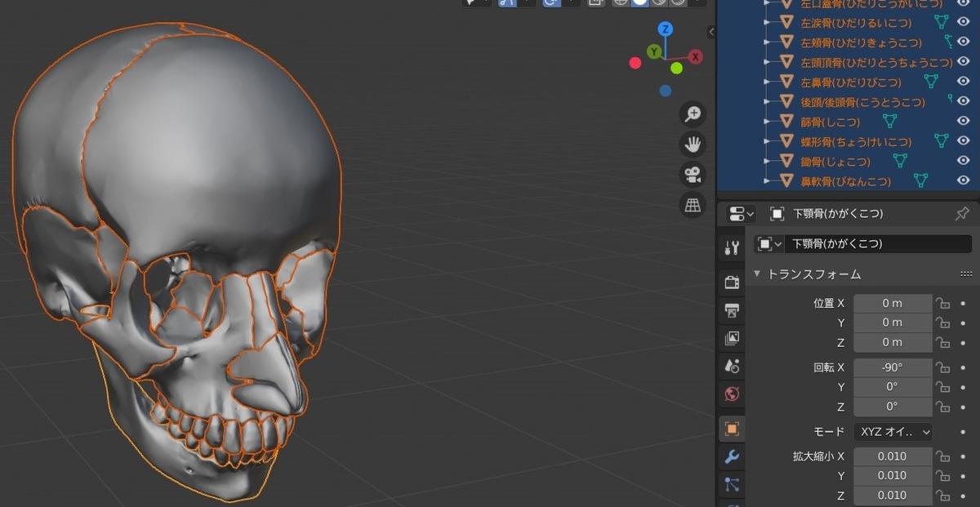Image resolution: width=980 pixels, height=507 pixels.
Task: Hide 蝶形骨 with its eye icon
Action: [964, 141]
